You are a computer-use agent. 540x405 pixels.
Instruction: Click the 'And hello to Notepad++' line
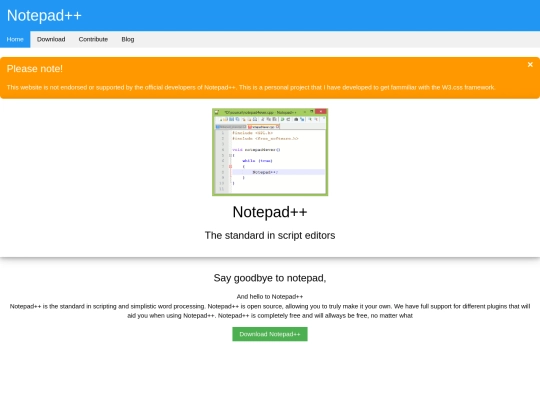(x=270, y=297)
